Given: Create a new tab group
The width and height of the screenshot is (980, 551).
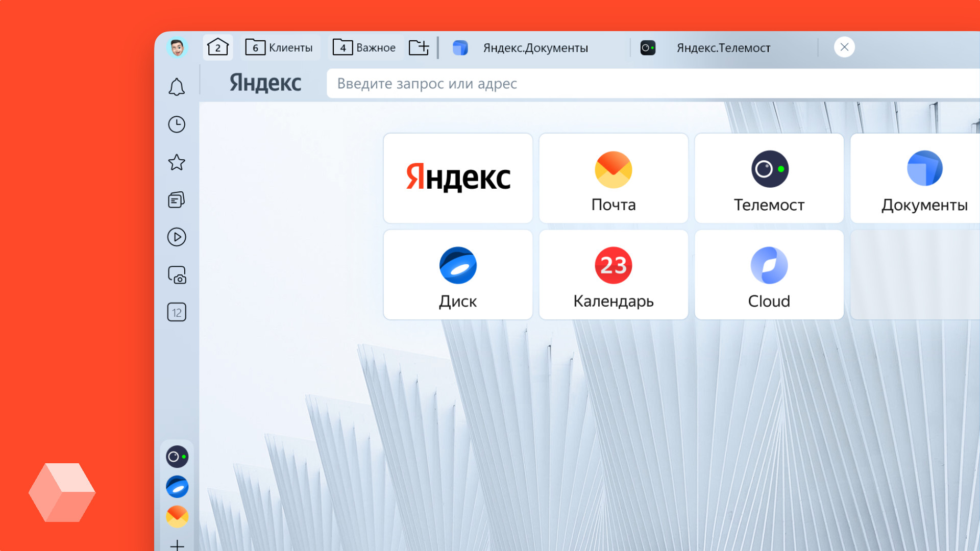Looking at the screenshot, I should [419, 47].
